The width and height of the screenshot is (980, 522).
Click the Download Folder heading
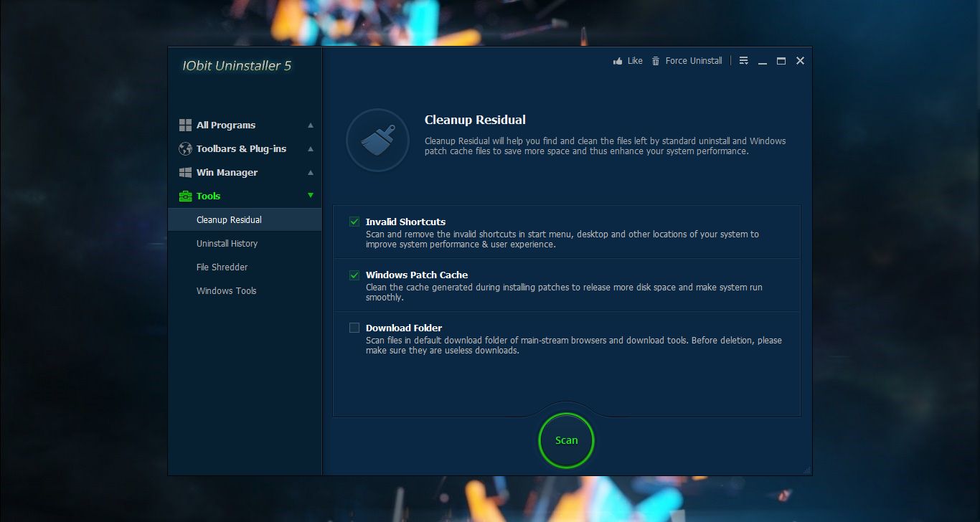[x=404, y=328]
